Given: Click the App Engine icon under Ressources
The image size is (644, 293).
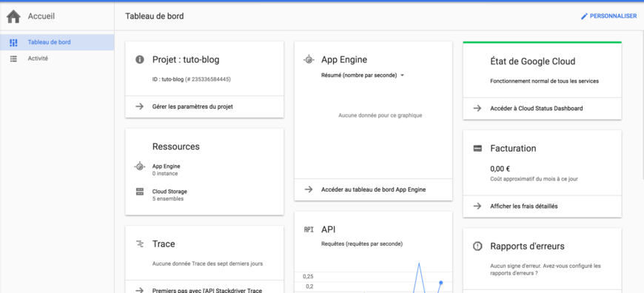Looking at the screenshot, I should tap(140, 166).
